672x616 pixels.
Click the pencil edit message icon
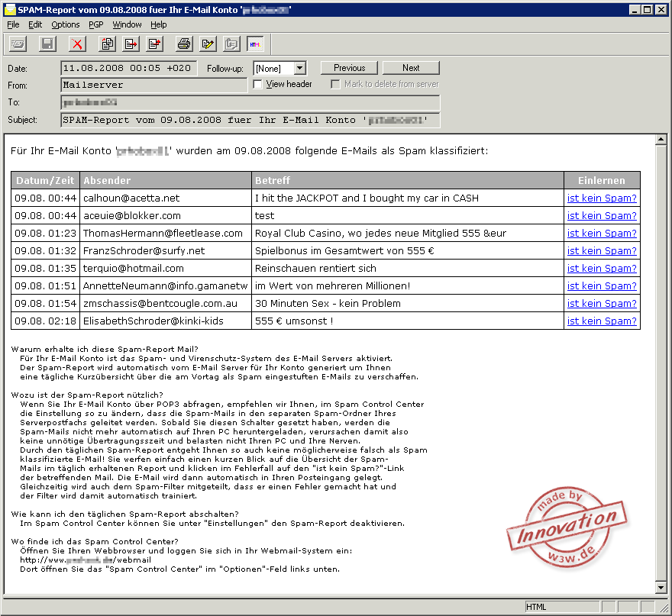(x=208, y=44)
